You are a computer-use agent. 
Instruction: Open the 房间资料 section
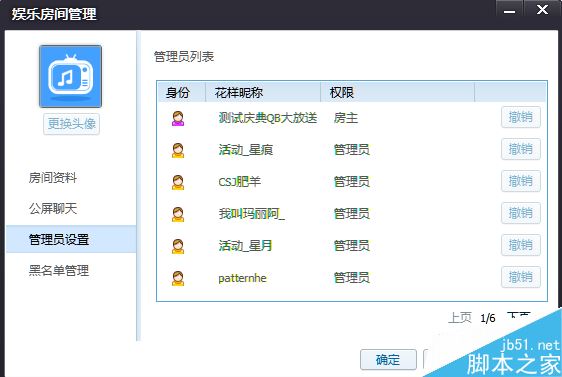pos(53,177)
